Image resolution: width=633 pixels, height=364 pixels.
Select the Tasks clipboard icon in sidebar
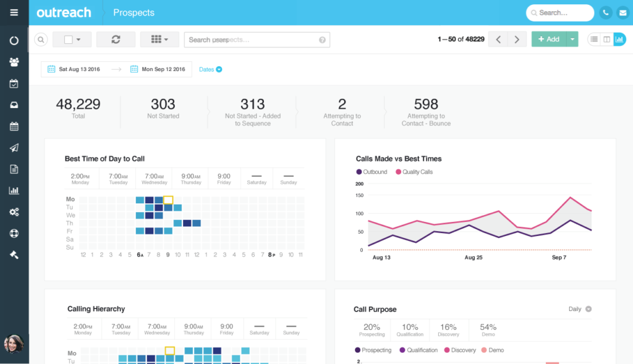14,83
